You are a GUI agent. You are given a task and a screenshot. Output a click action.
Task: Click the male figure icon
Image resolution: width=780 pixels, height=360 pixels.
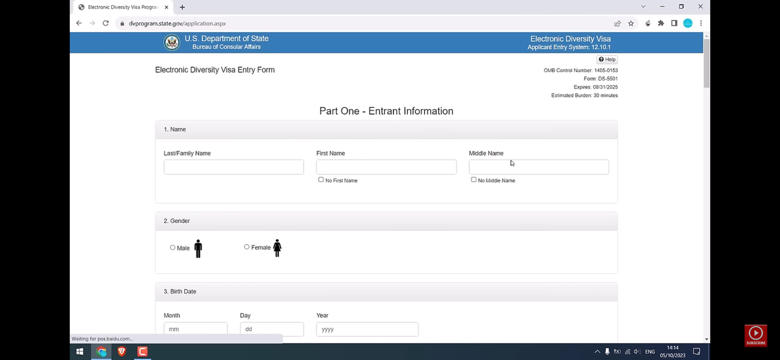pyautogui.click(x=198, y=248)
